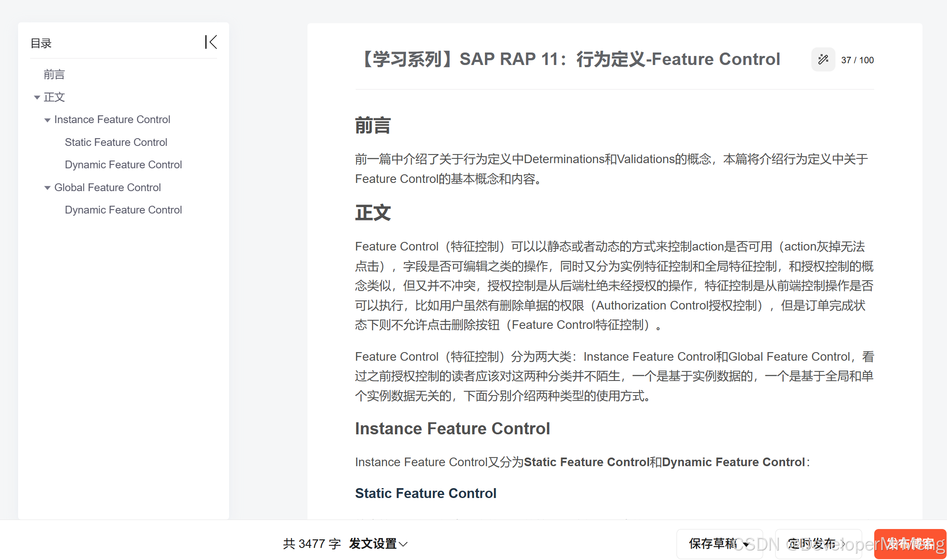Select Global Feature Control outline item
The width and height of the screenshot is (947, 560).
107,187
